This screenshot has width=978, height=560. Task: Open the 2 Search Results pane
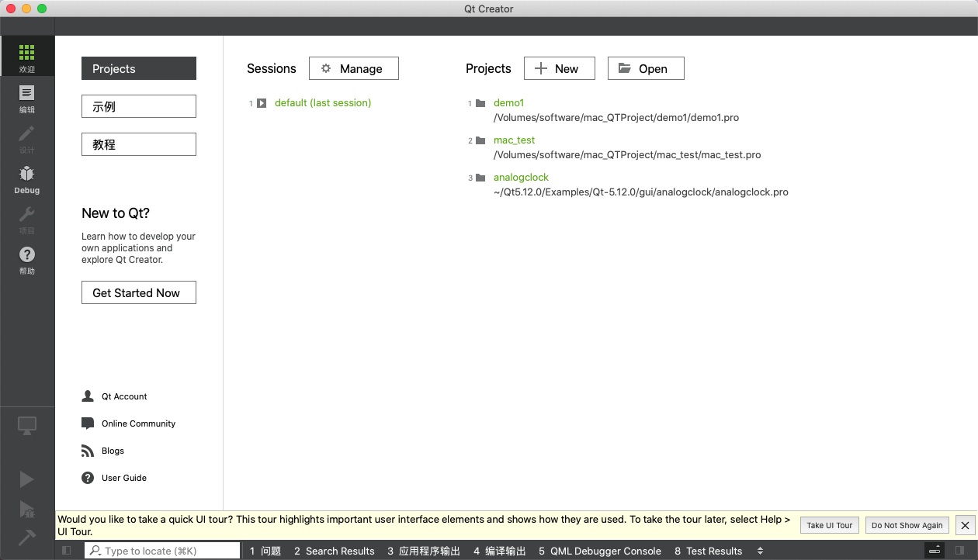pos(335,551)
